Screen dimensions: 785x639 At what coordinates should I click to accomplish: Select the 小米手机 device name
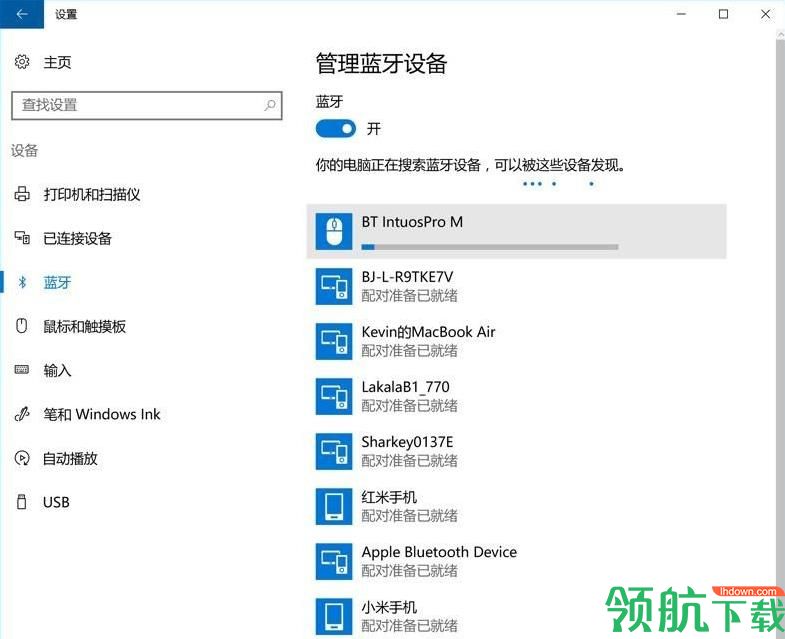[389, 607]
